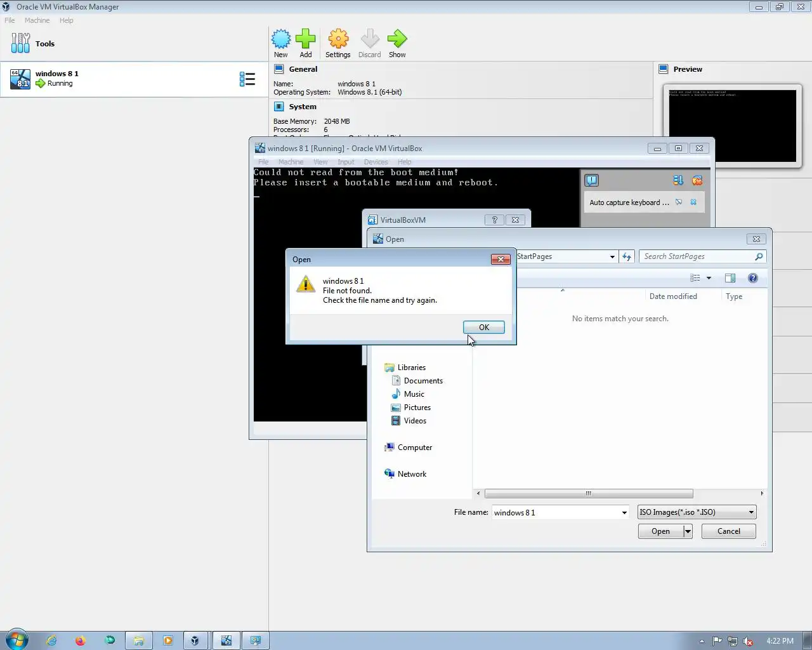Toggle the preview pane icon in Open dialog
Viewport: 812px width, 650px height.
pyautogui.click(x=730, y=278)
